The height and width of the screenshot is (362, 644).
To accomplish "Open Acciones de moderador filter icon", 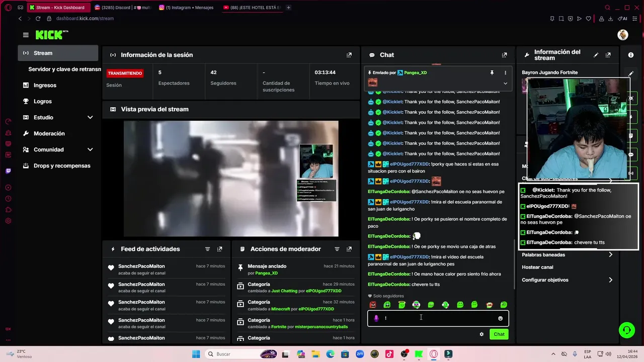I will point(337,249).
